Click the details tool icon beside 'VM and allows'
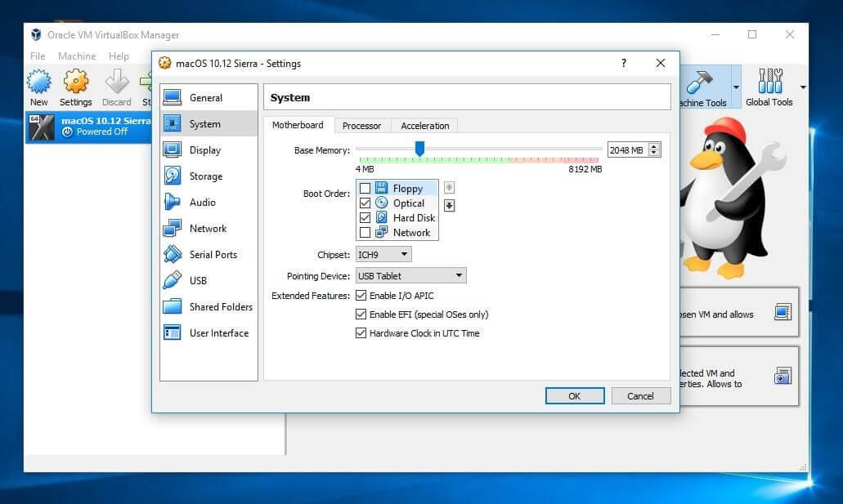843x504 pixels. coord(782,312)
